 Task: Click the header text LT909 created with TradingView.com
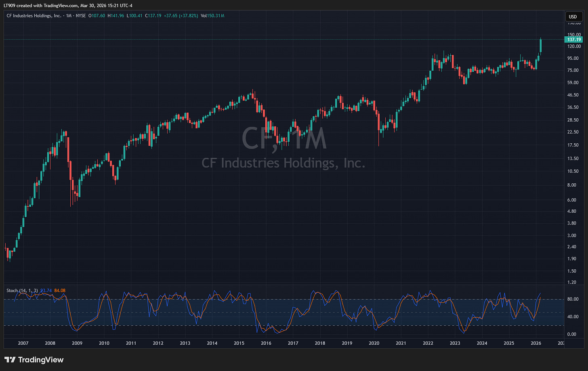pos(42,5)
